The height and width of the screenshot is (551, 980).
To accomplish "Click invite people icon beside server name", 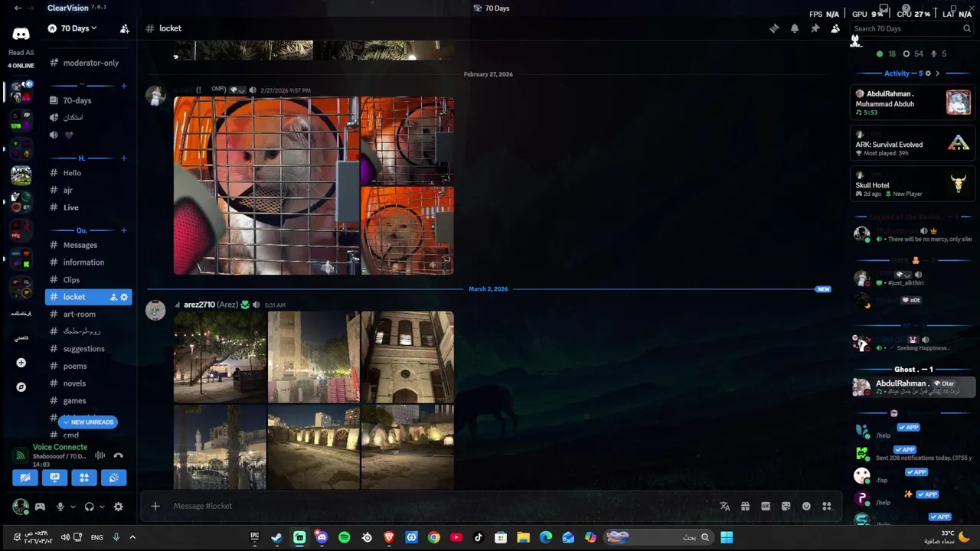I will (124, 28).
